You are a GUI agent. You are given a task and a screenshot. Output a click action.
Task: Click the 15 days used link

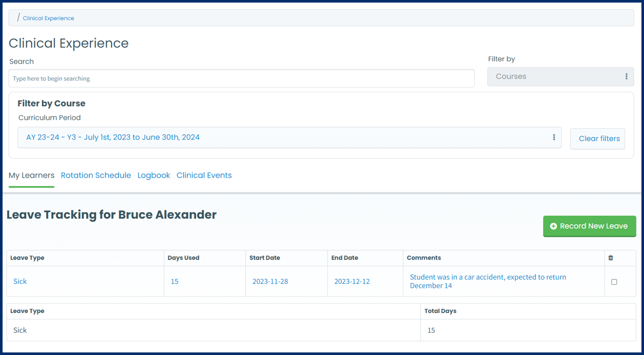(x=175, y=282)
